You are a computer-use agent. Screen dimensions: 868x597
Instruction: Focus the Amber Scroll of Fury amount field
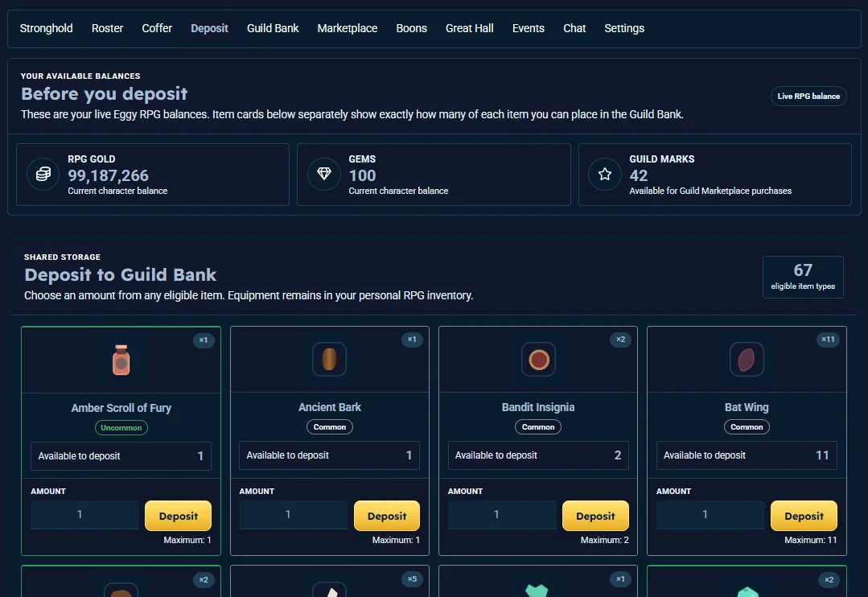[x=84, y=514]
